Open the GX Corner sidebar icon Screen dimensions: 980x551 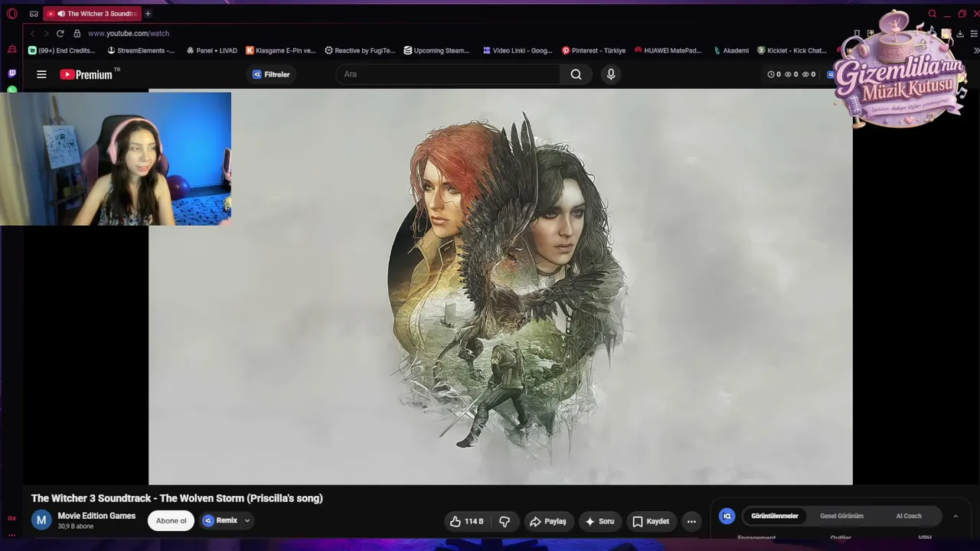click(x=11, y=518)
